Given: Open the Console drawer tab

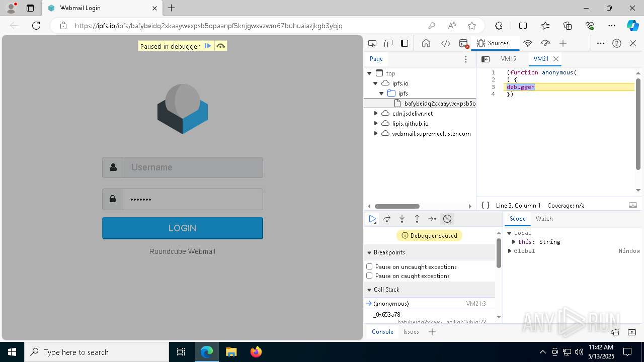Looking at the screenshot, I should click(382, 332).
